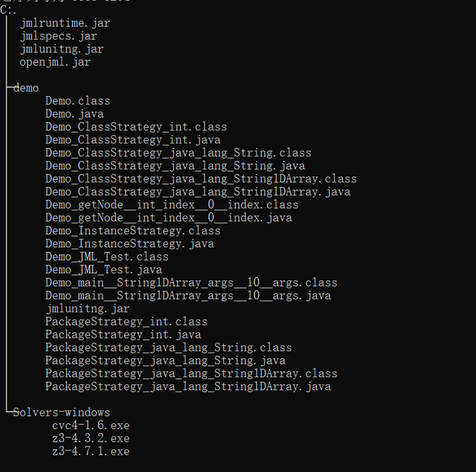Select Demo_getNode__int_index__0__index.class entry

(171, 205)
